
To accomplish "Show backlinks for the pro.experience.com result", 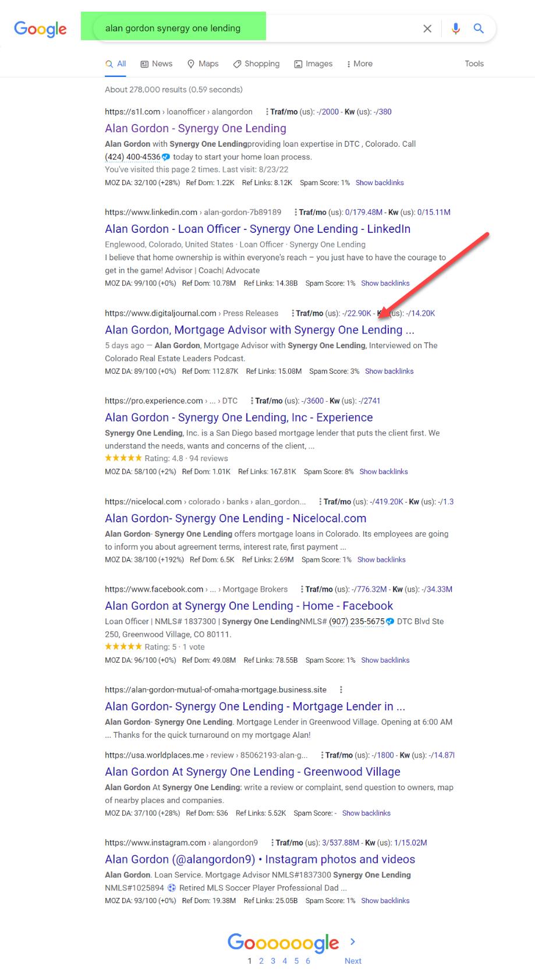I will point(384,472).
